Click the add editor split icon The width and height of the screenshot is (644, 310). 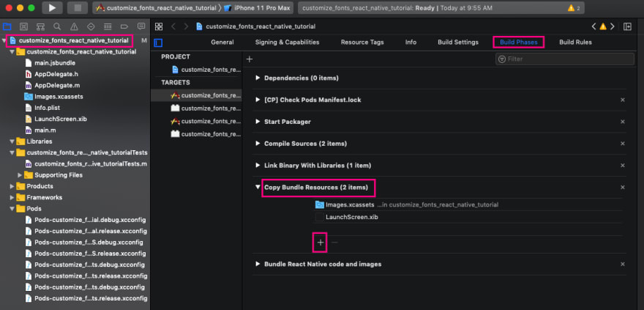click(628, 26)
